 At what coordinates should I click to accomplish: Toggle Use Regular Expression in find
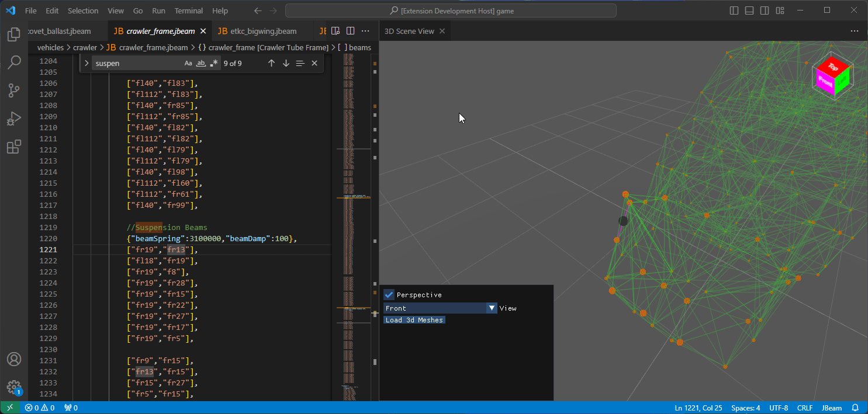coord(214,63)
